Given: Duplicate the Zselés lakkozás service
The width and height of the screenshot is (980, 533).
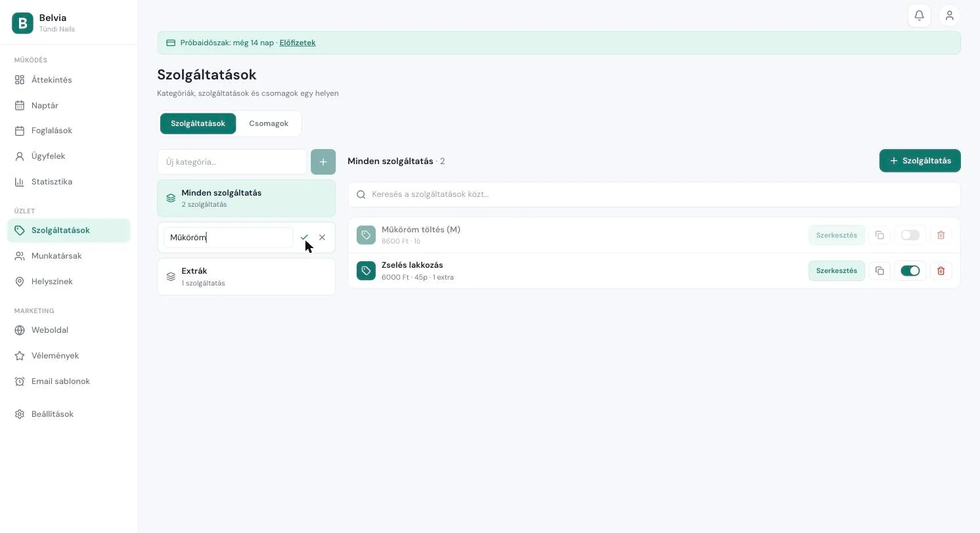Looking at the screenshot, I should click(880, 270).
